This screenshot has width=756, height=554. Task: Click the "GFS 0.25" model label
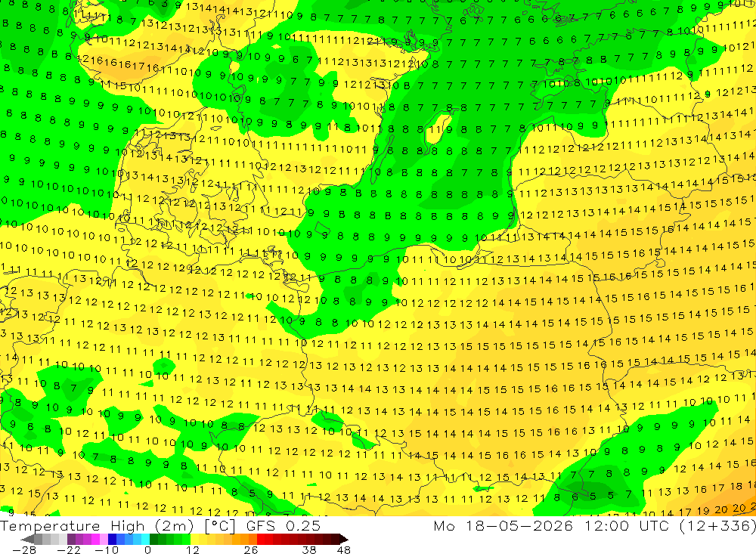pos(283,525)
